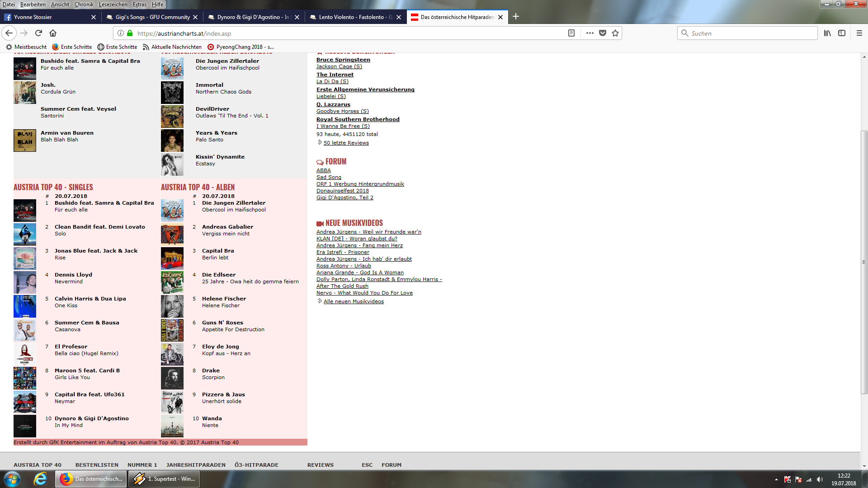Image resolution: width=868 pixels, height=488 pixels.
Task: Open a new tab with plus icon
Action: tap(516, 17)
